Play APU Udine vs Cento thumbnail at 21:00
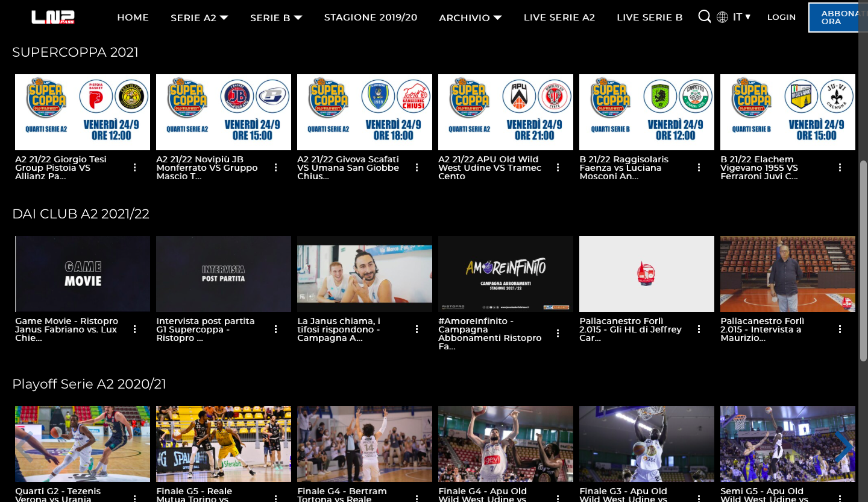This screenshot has height=502, width=868. (506, 112)
